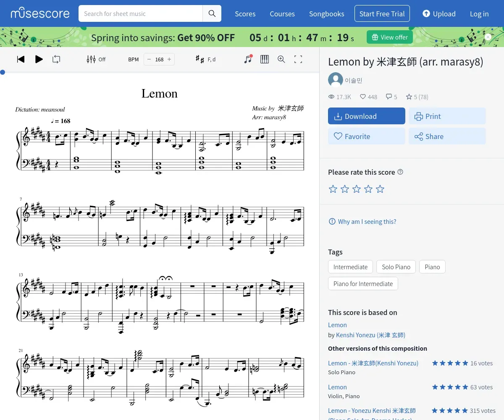504x420 pixels.
Task: Enter fullscreen mode
Action: pos(298,59)
